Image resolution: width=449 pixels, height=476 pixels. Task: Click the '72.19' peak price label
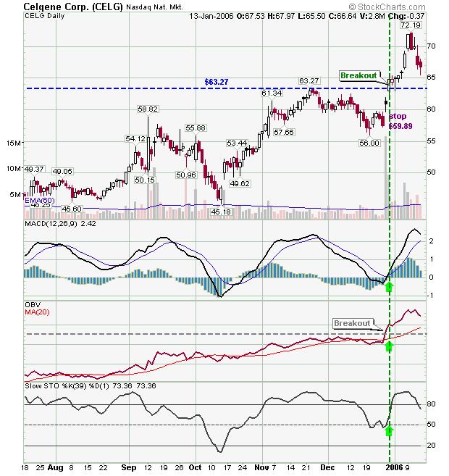[411, 25]
